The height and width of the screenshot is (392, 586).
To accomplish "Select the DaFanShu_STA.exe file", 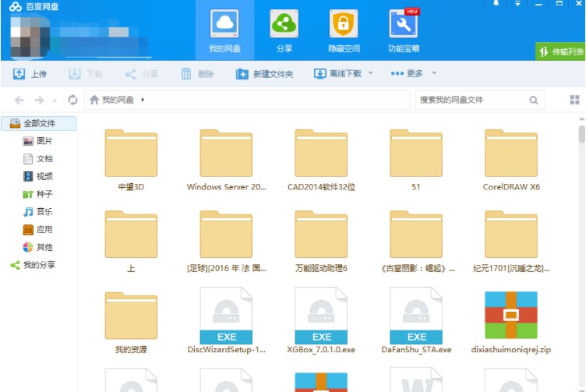I will [416, 320].
